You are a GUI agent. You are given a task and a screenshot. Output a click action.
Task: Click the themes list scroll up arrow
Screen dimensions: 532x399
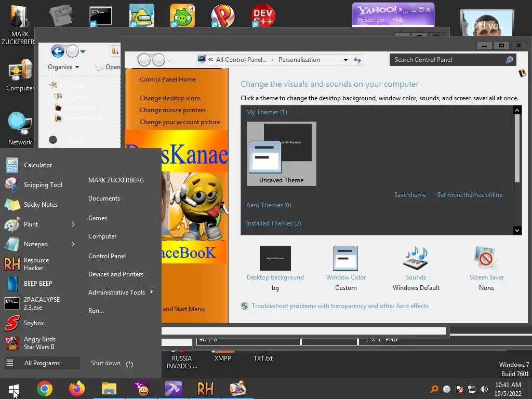tap(517, 110)
